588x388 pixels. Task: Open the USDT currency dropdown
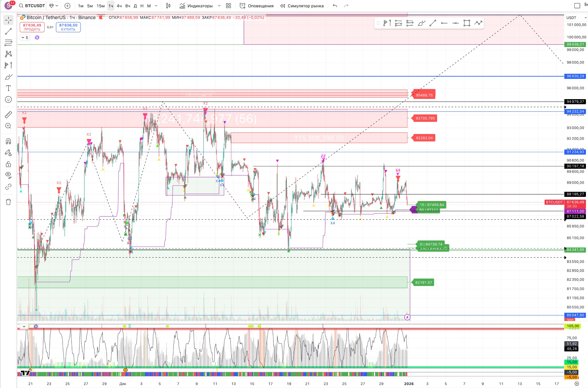tap(576, 18)
